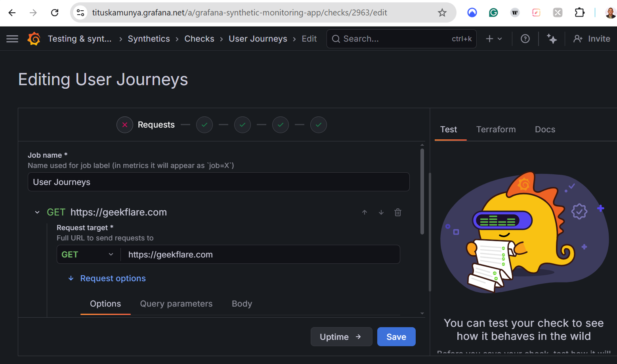Open the plus add-new dropdown
Viewport: 617px width, 364px height.
494,39
